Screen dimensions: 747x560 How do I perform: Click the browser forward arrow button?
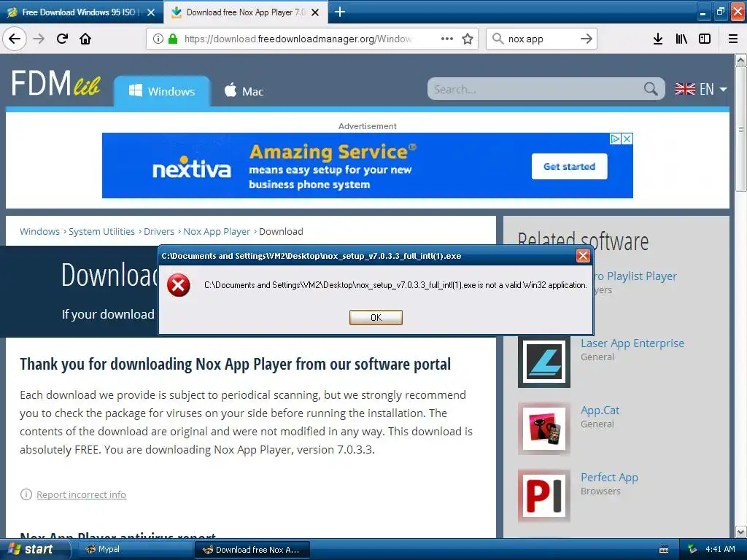39,39
